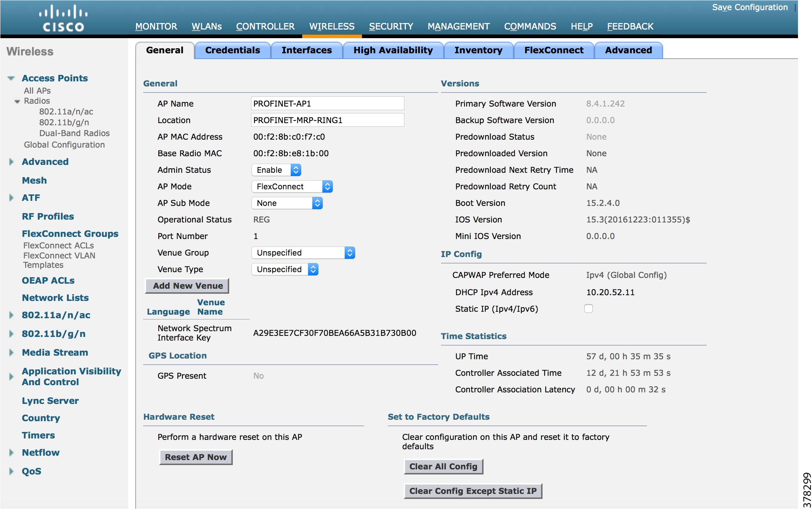Open the Venue Group dropdown
Screen dimensions: 812x509
point(303,253)
